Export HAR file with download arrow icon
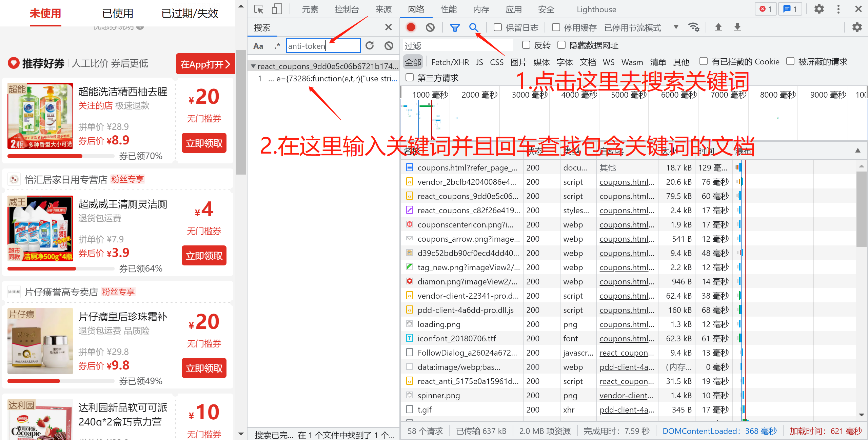The height and width of the screenshot is (440, 868). [x=737, y=27]
